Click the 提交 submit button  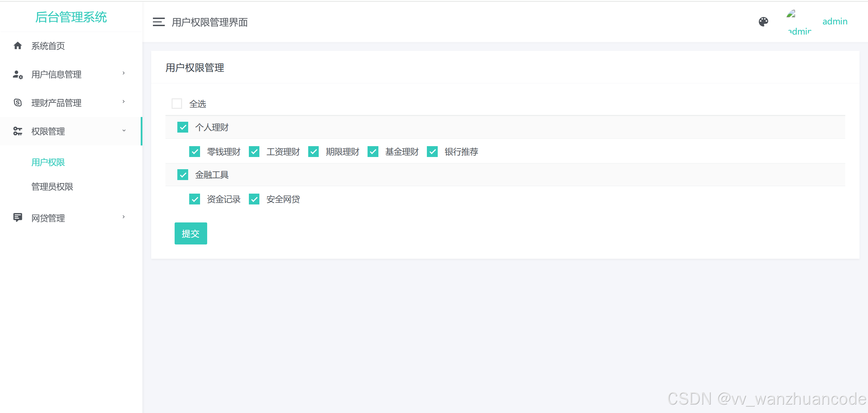click(x=191, y=233)
